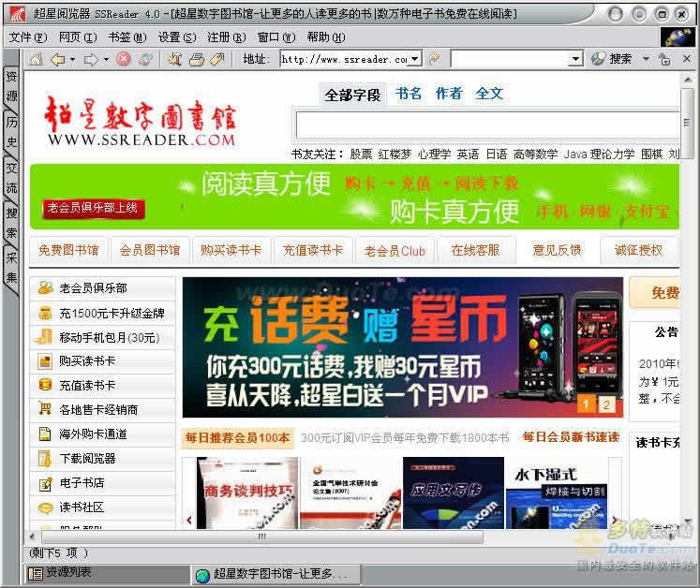Open the 注册(R) menu
This screenshot has width=700, height=588.
227,37
